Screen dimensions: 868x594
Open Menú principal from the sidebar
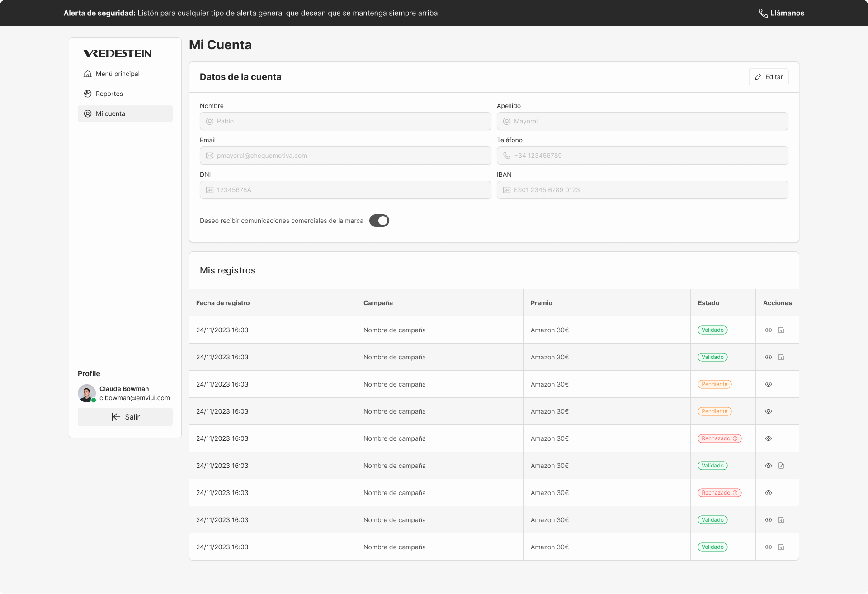coord(117,74)
